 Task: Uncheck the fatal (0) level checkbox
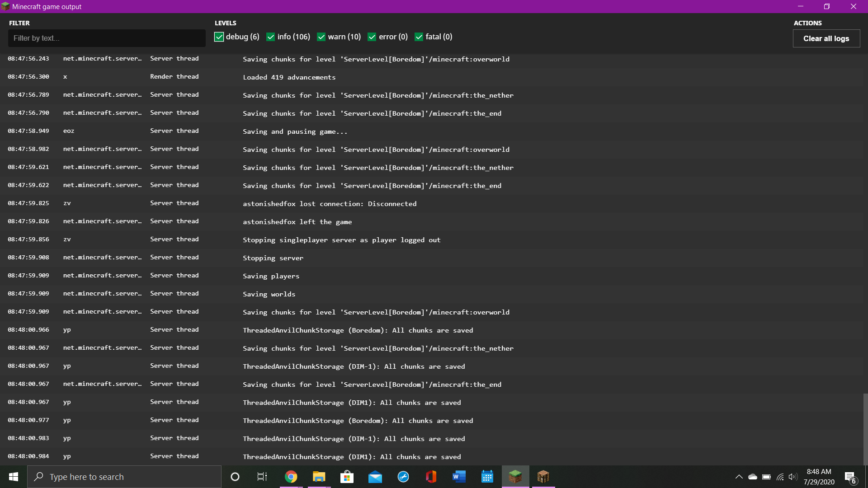click(x=419, y=37)
